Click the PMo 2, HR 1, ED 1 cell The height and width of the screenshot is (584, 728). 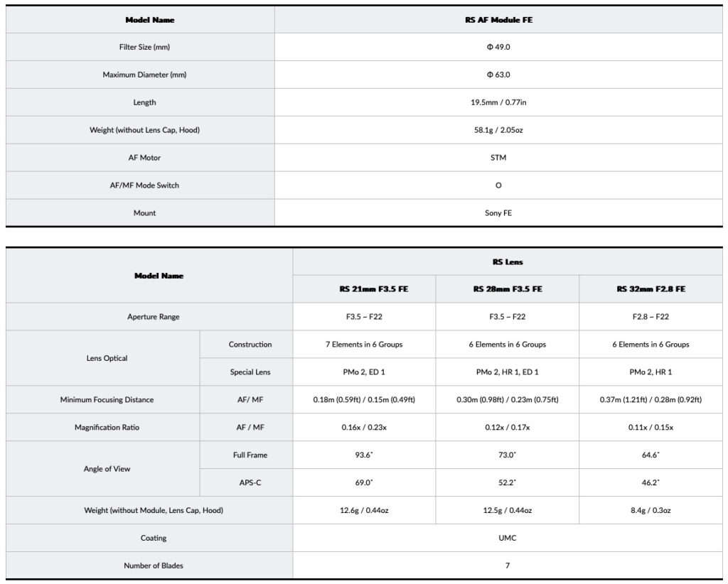pos(507,372)
